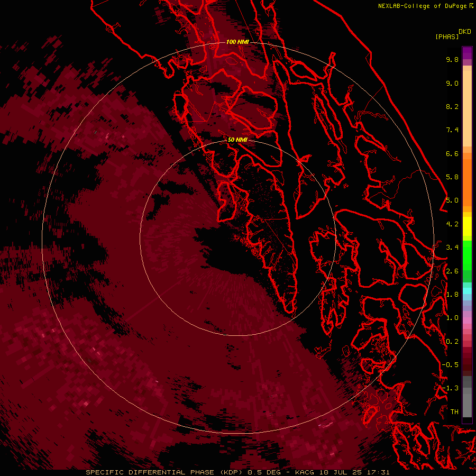This screenshot has width=476, height=476.
Task: Click the 6.6 value on the color scale
Action: click(452, 153)
